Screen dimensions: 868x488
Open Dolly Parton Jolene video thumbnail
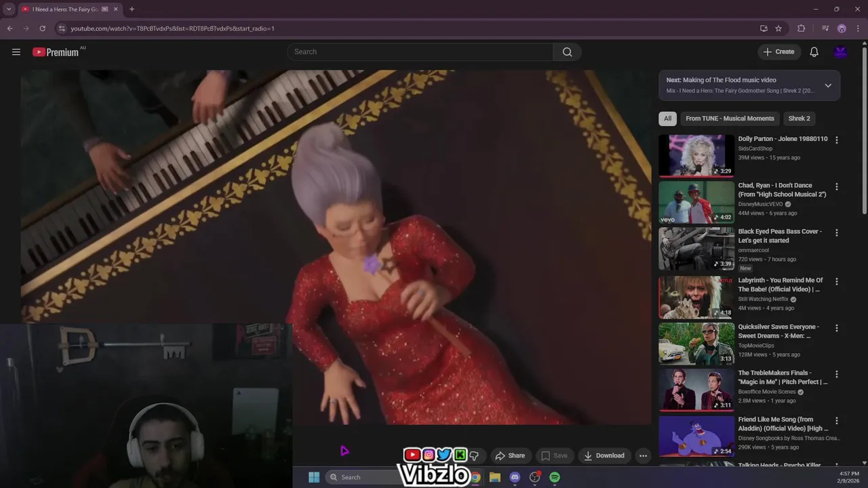click(696, 155)
